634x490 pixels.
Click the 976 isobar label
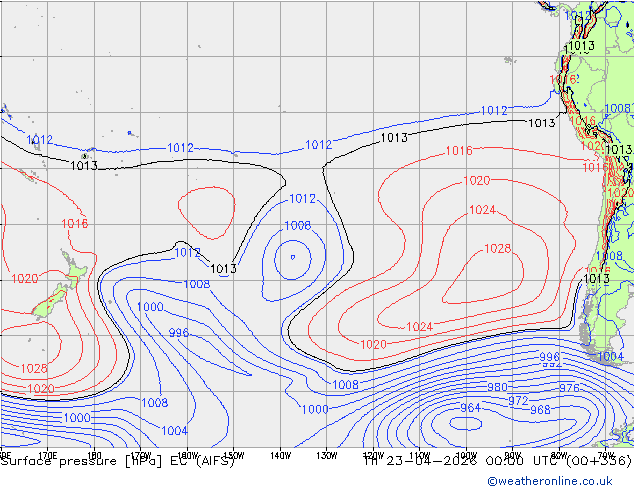569,388
